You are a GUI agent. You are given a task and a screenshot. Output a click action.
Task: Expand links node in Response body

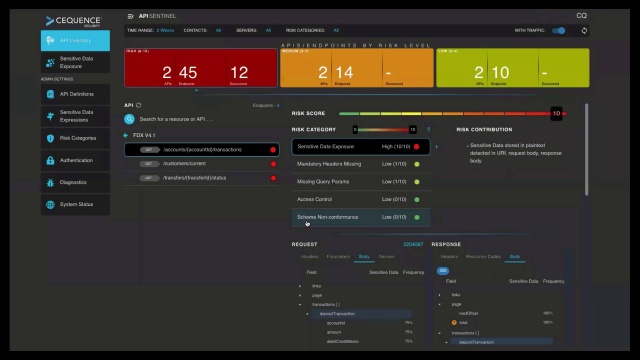(x=440, y=295)
